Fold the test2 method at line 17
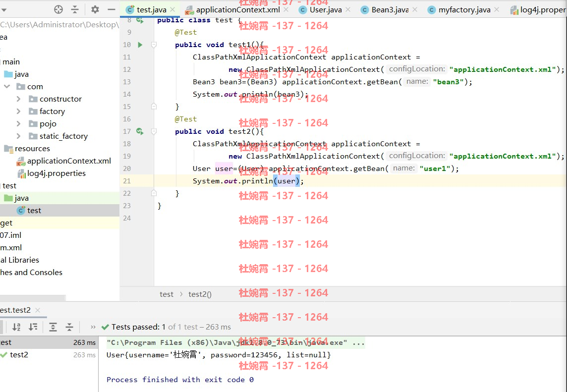This screenshot has height=392, width=567. pos(154,131)
